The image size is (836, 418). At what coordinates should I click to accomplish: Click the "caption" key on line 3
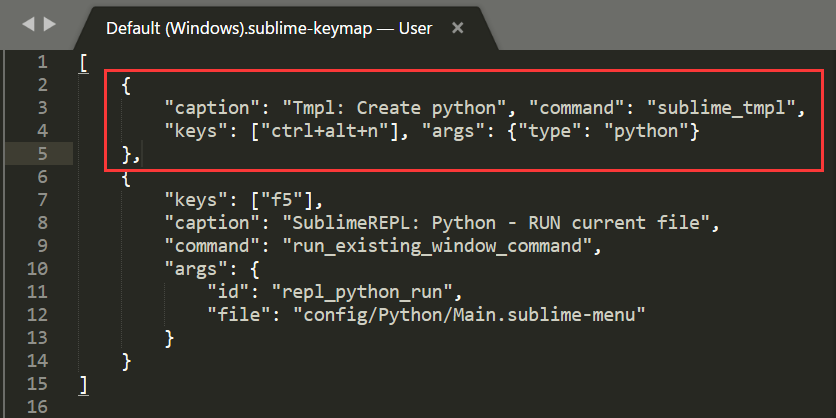(212, 108)
